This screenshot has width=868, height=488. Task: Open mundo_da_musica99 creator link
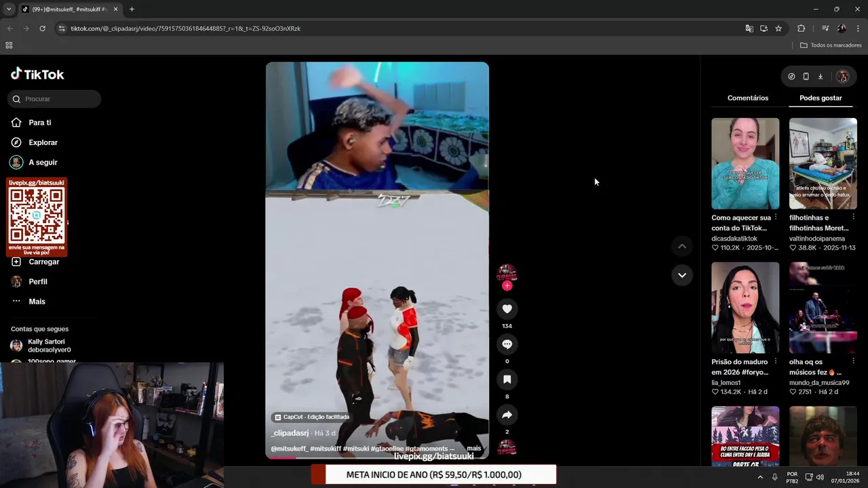[x=819, y=383]
